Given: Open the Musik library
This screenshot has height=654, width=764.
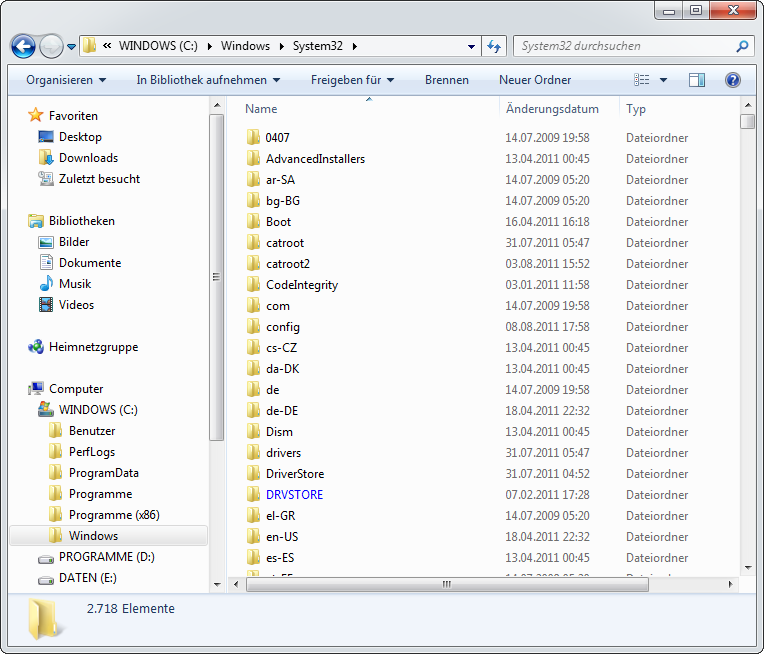Looking at the screenshot, I should pos(75,283).
